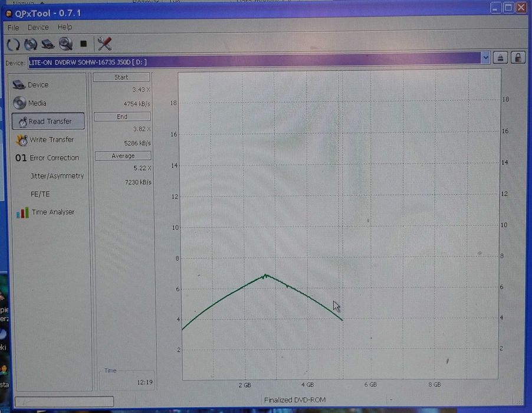Click the 4754 kB/s start speed value

click(x=136, y=104)
